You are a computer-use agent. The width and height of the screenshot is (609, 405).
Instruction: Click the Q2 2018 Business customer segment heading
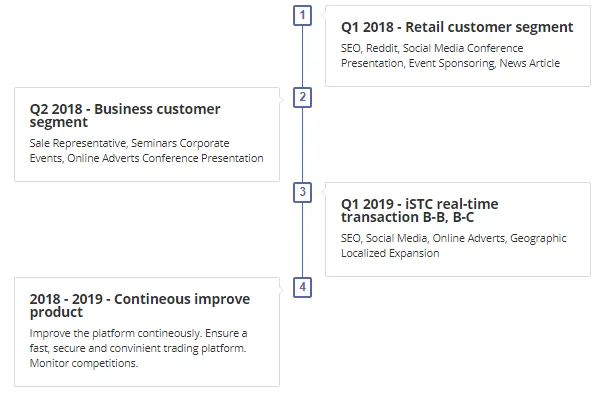point(125,115)
